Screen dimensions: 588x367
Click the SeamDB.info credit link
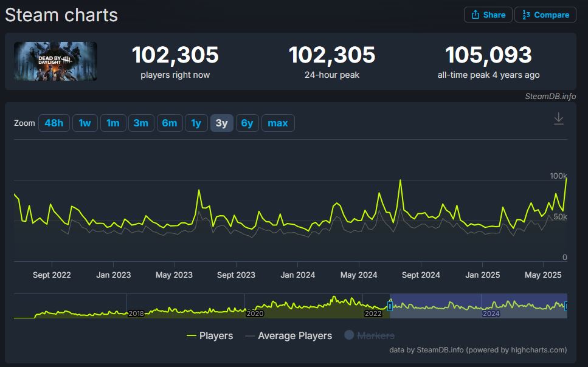click(x=550, y=97)
